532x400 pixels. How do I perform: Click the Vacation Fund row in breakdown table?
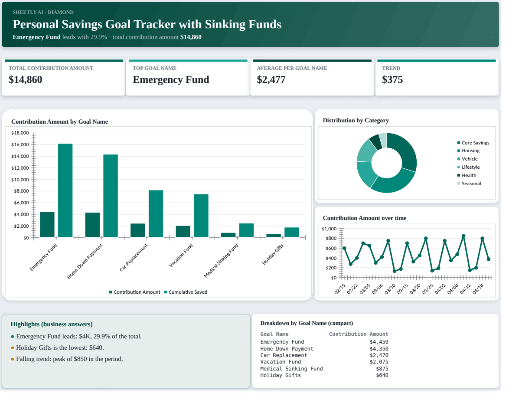click(324, 362)
